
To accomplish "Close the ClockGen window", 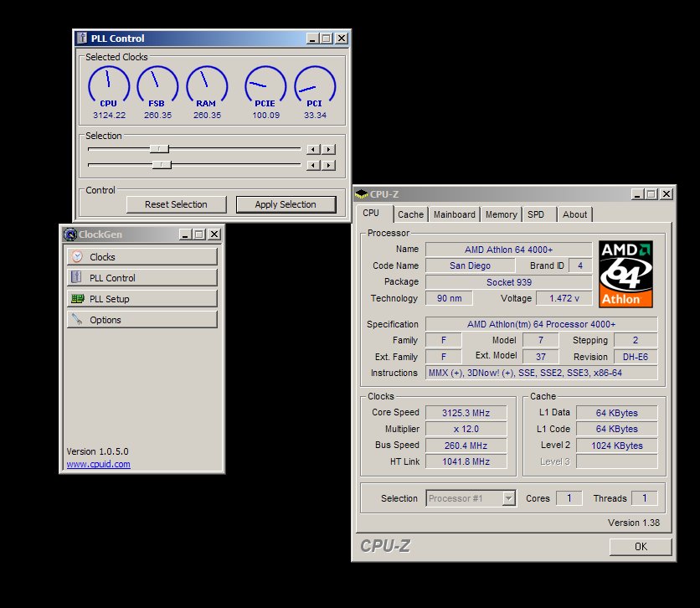I will coord(214,234).
